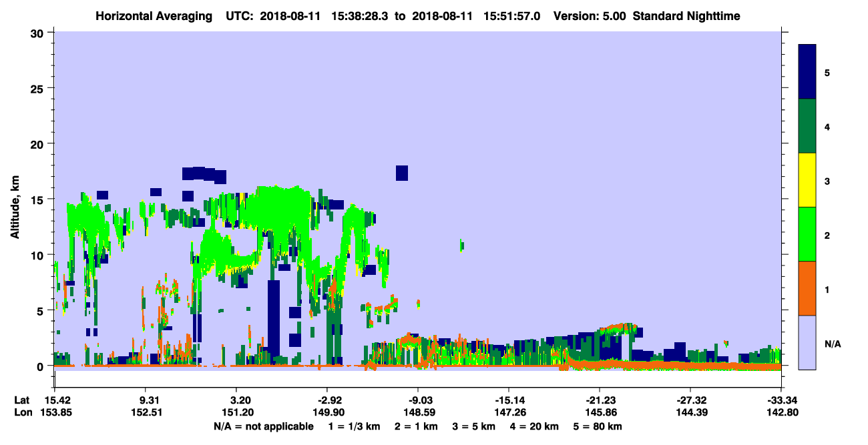868x445 pixels.
Task: Click the 'Lat' axis row label
Action: click(x=22, y=400)
